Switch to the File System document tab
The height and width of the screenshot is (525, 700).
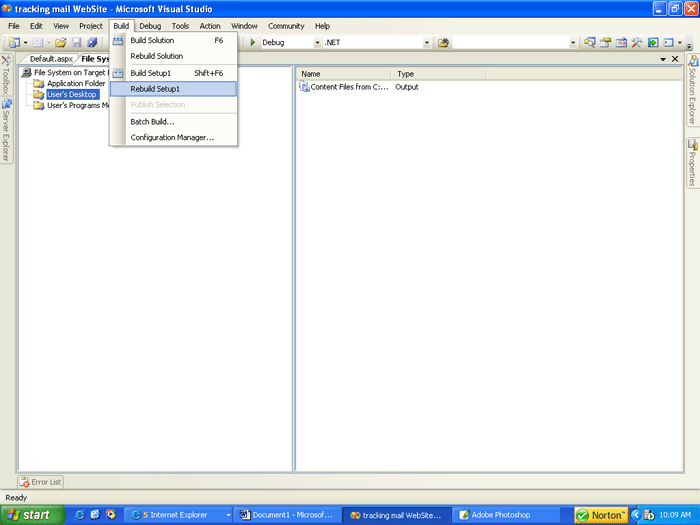pyautogui.click(x=95, y=59)
